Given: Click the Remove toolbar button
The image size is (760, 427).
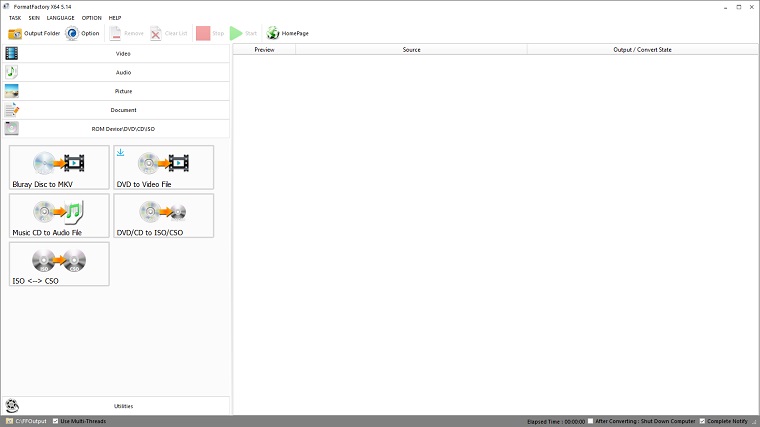Looking at the screenshot, I should click(126, 33).
